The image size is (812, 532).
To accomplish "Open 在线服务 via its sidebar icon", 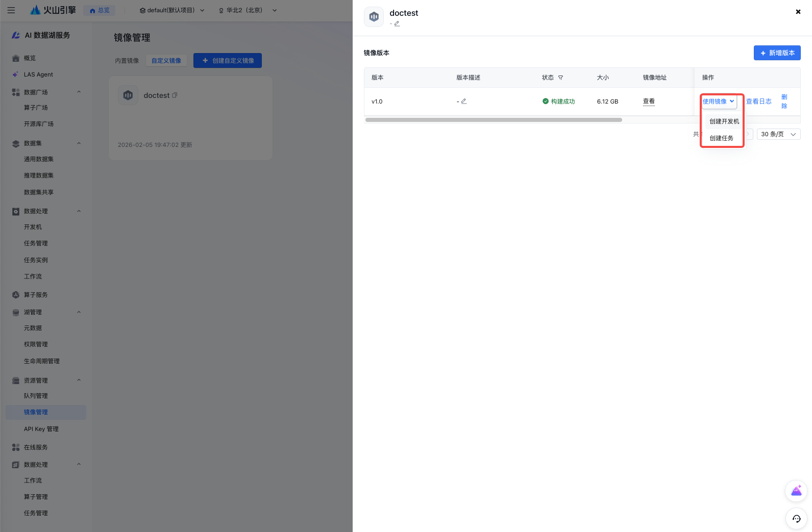I will [16, 447].
